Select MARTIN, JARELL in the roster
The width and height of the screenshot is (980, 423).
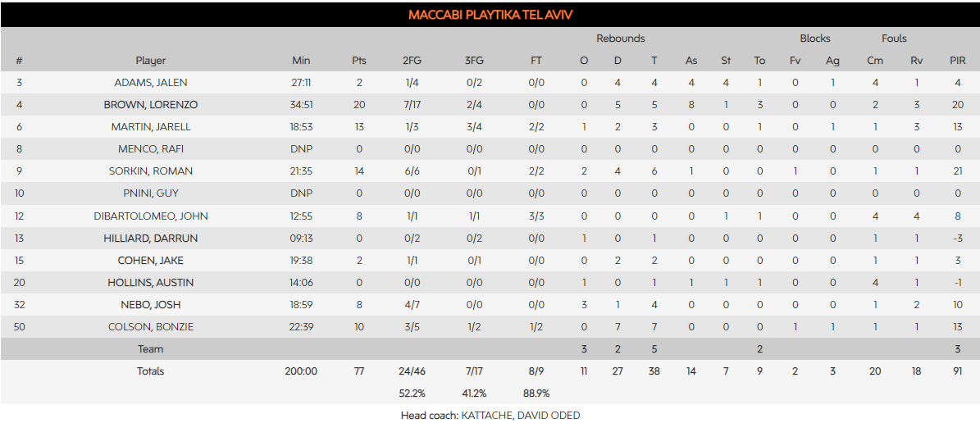click(150, 127)
